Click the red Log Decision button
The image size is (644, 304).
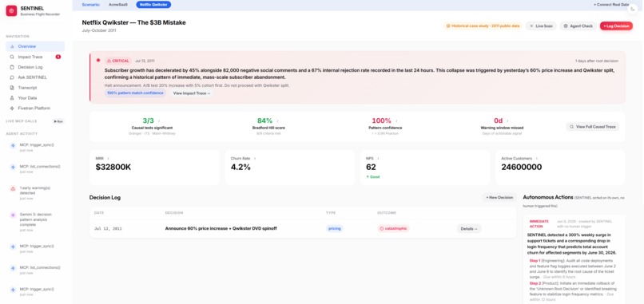[616, 26]
